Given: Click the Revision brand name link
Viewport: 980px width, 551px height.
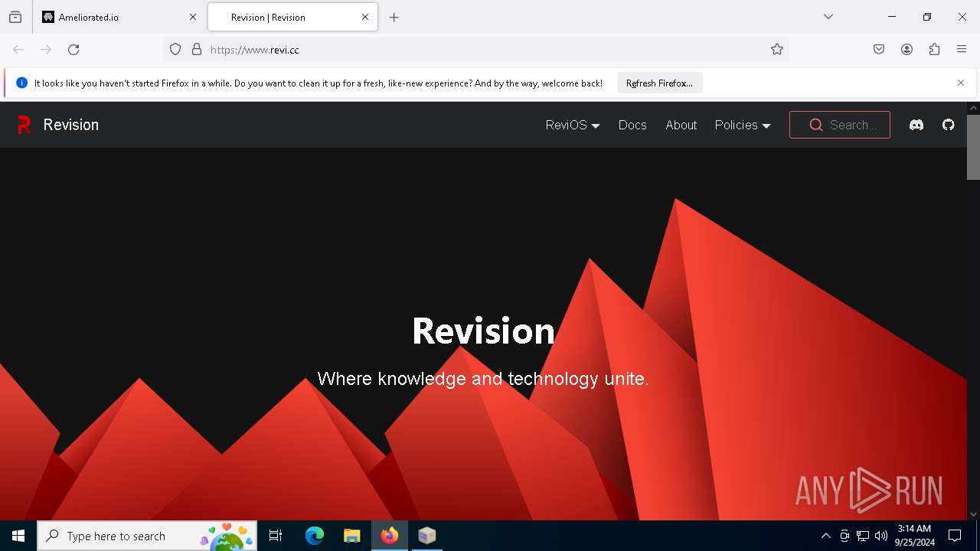Looking at the screenshot, I should (x=71, y=125).
